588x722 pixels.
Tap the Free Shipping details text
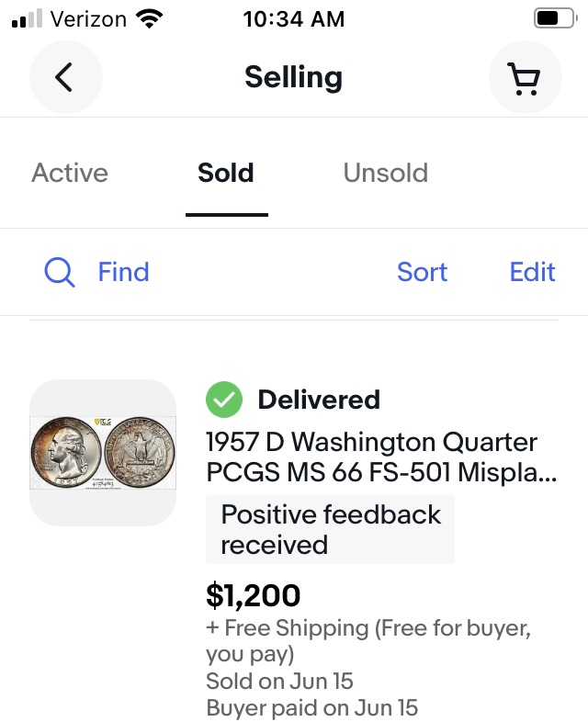367,640
